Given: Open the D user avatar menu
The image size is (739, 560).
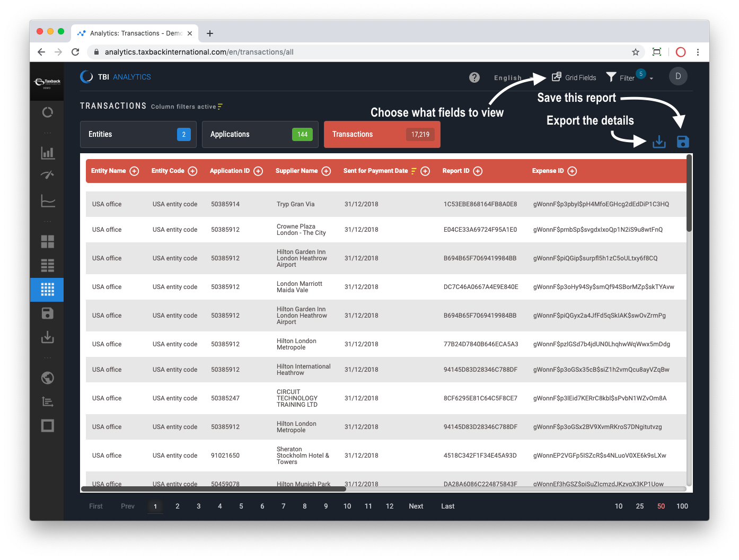Looking at the screenshot, I should 678,76.
